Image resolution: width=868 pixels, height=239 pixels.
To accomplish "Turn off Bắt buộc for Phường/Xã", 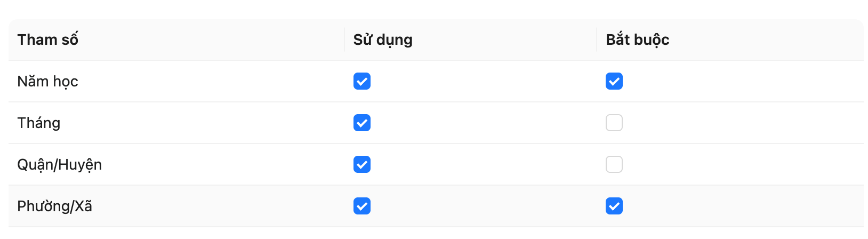I will pos(614,206).
